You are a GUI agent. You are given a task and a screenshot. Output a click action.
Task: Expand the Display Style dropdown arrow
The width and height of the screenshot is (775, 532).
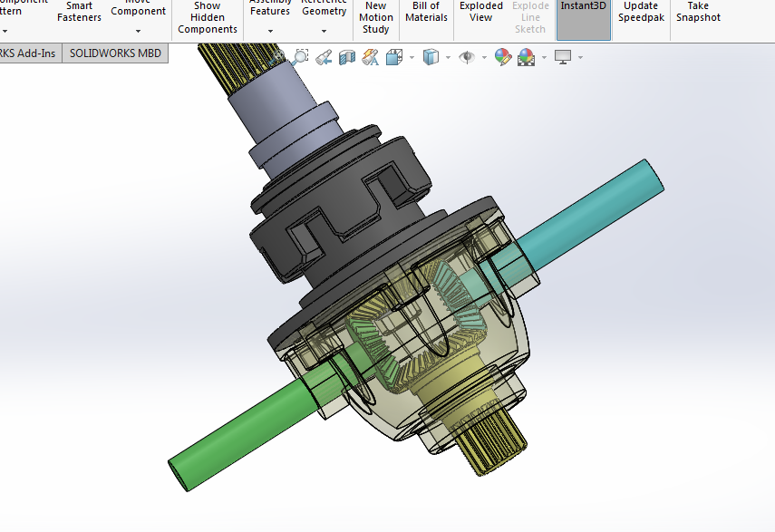448,56
